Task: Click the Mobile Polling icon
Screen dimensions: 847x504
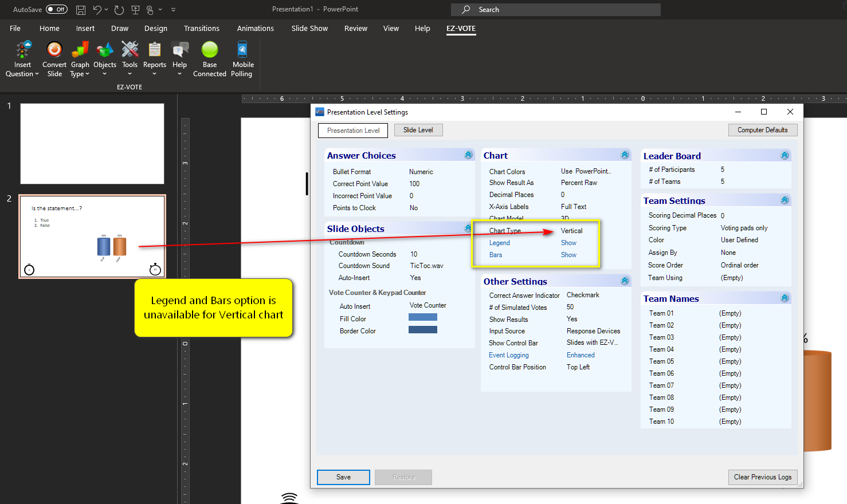Action: pos(242,50)
